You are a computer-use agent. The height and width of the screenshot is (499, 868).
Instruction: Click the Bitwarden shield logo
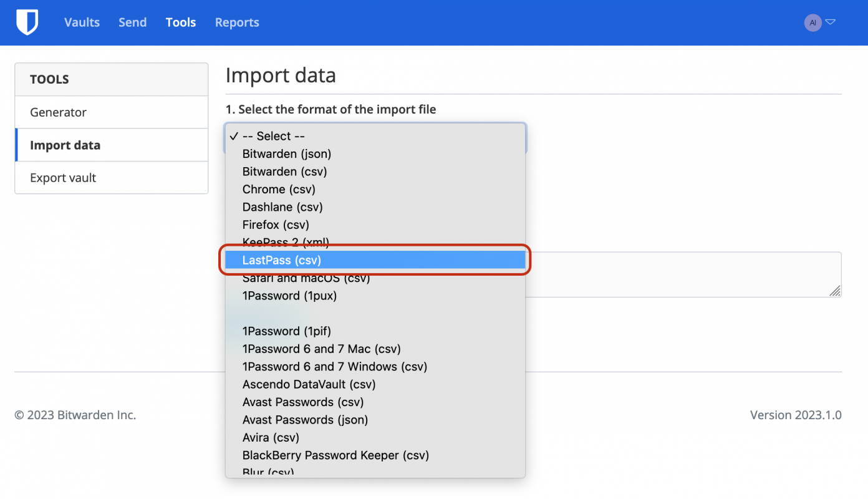27,22
